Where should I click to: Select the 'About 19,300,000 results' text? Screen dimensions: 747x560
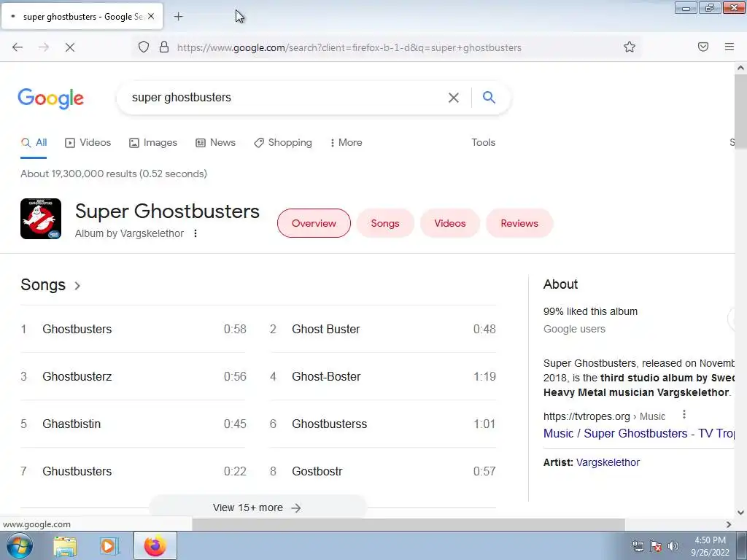(x=114, y=174)
